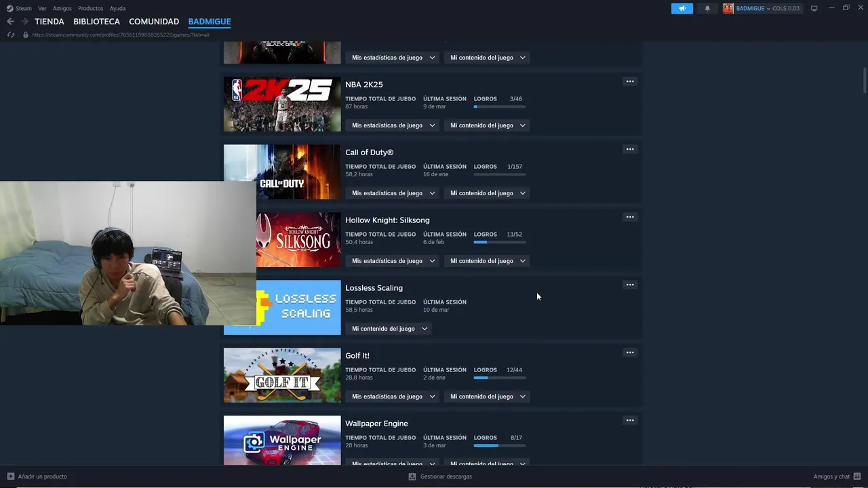Click the Golf It! cover image
The width and height of the screenshot is (868, 488).
pyautogui.click(x=282, y=375)
